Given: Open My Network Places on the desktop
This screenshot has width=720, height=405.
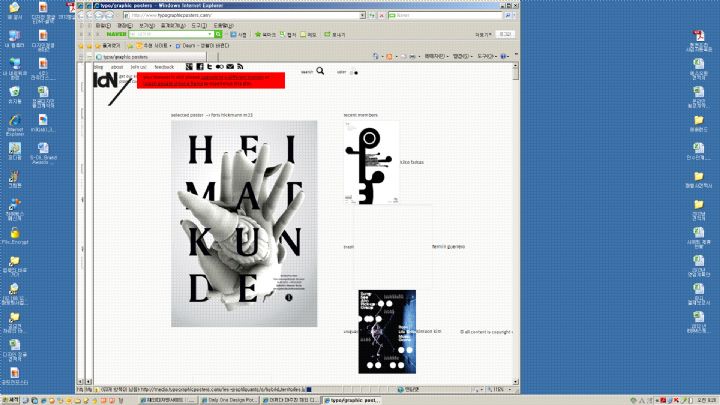Looking at the screenshot, I should coord(15,69).
